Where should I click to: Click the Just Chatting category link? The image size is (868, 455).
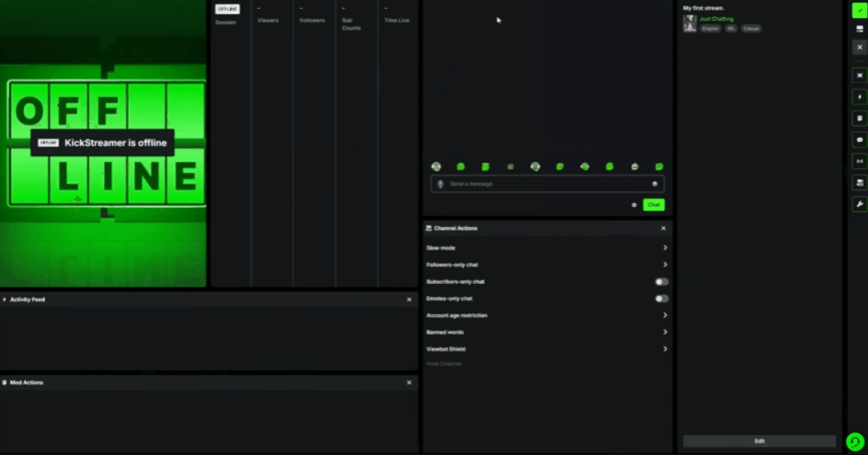(x=716, y=19)
